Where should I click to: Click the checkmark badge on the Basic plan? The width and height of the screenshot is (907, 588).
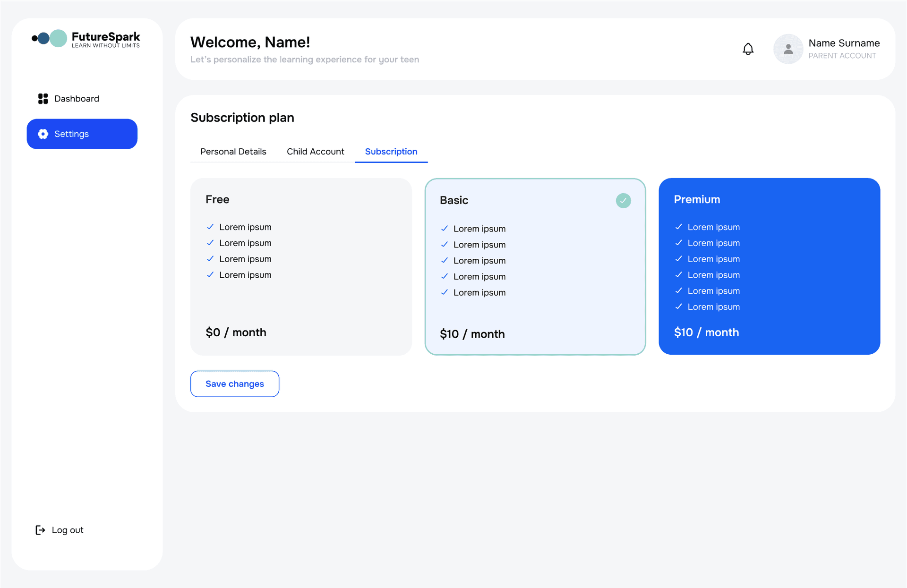coord(623,200)
